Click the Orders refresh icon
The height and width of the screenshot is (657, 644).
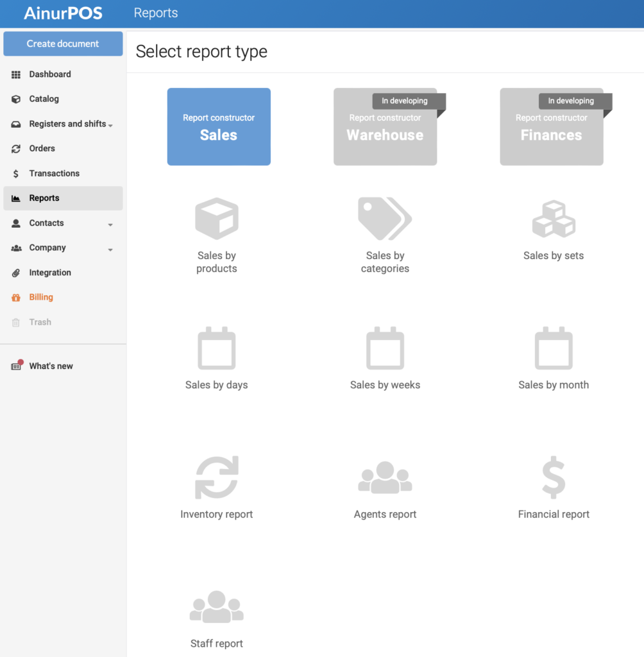(x=16, y=149)
